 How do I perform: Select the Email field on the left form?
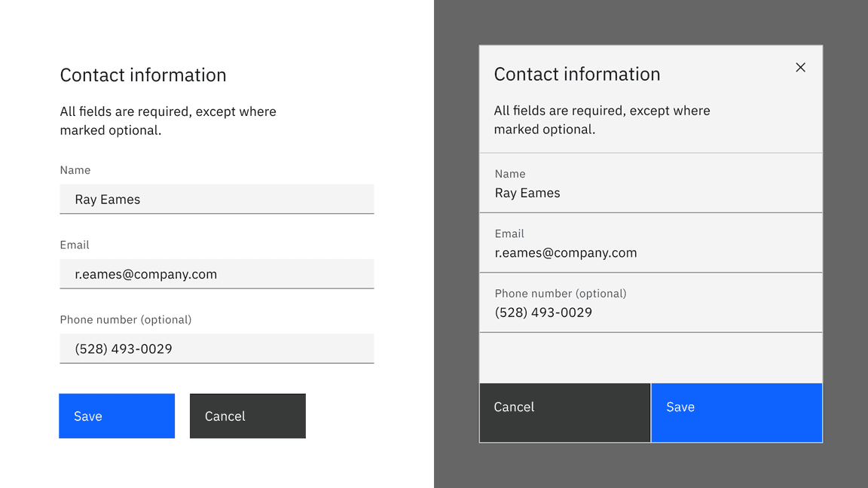coord(217,273)
